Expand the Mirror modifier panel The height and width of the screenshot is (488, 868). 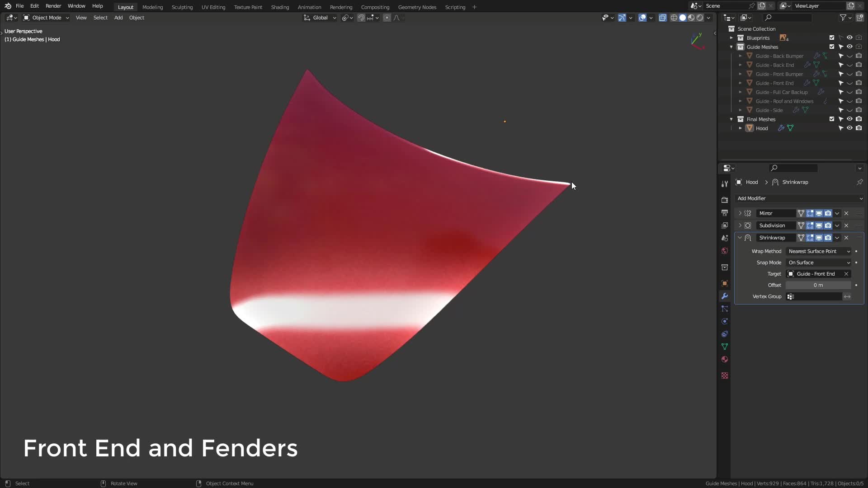point(740,213)
